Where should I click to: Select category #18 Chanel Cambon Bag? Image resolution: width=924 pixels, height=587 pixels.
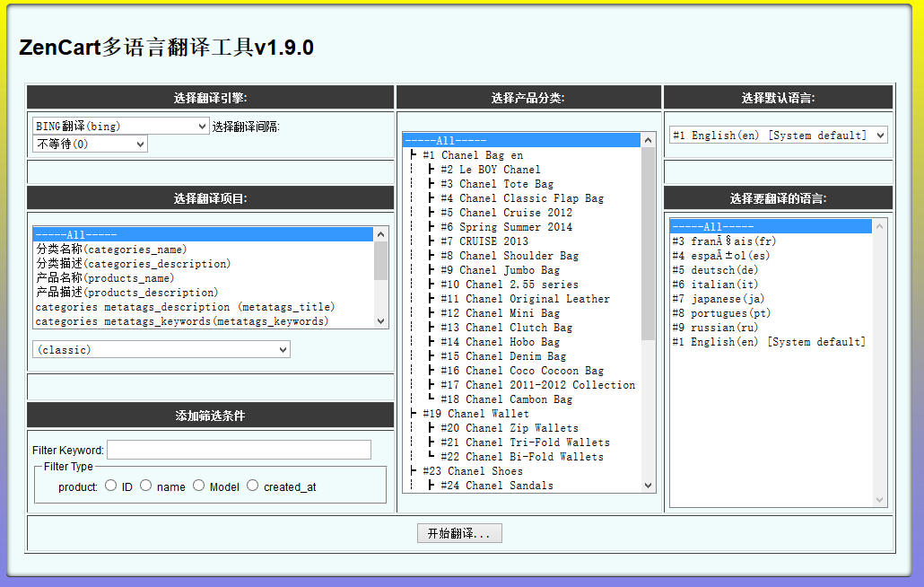click(521, 399)
